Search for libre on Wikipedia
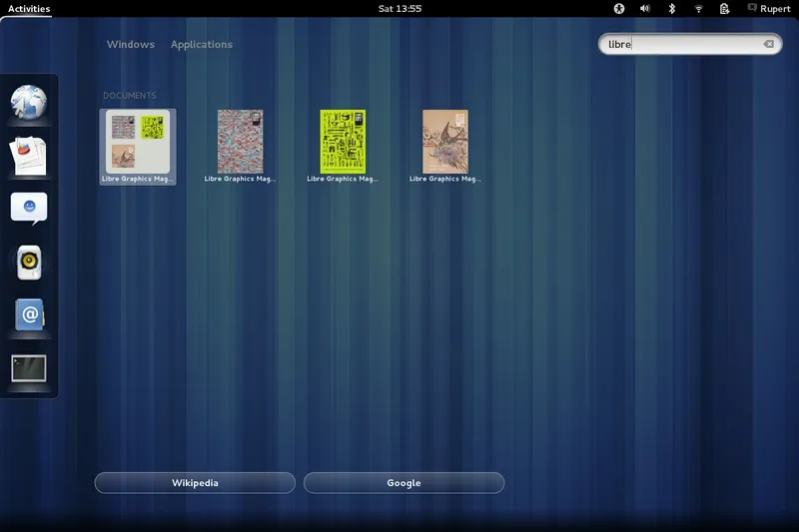 [195, 483]
